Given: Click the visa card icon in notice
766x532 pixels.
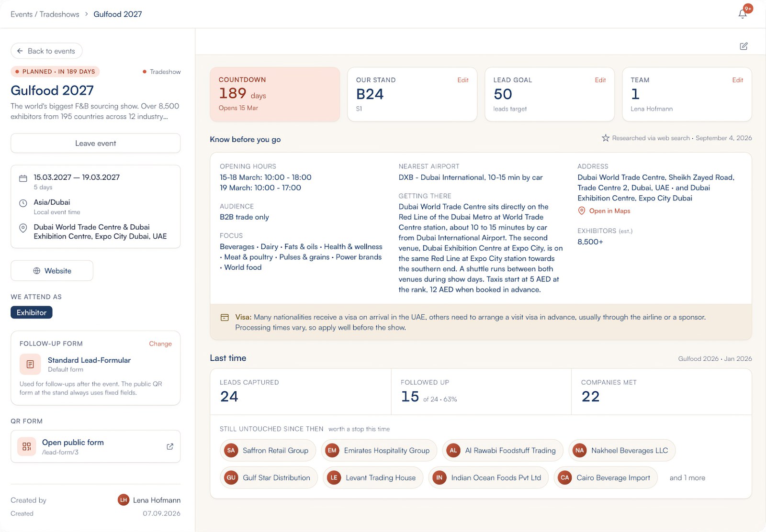Looking at the screenshot, I should coord(225,317).
